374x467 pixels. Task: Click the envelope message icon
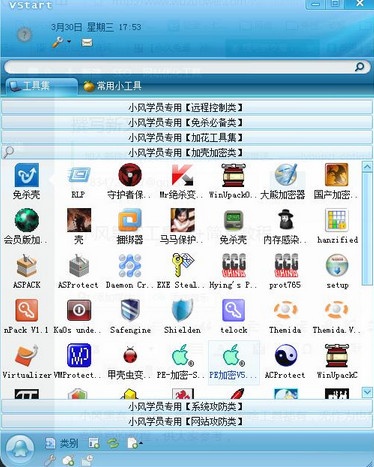click(87, 42)
